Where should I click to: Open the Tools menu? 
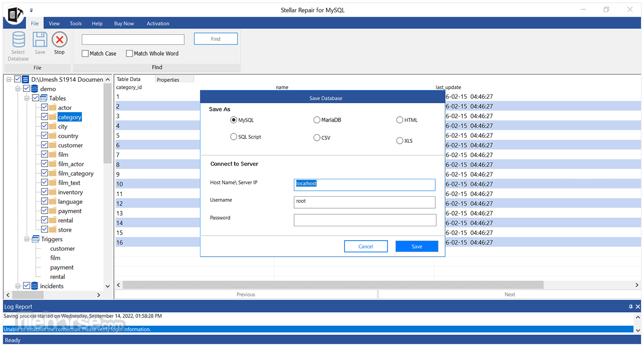pyautogui.click(x=76, y=23)
